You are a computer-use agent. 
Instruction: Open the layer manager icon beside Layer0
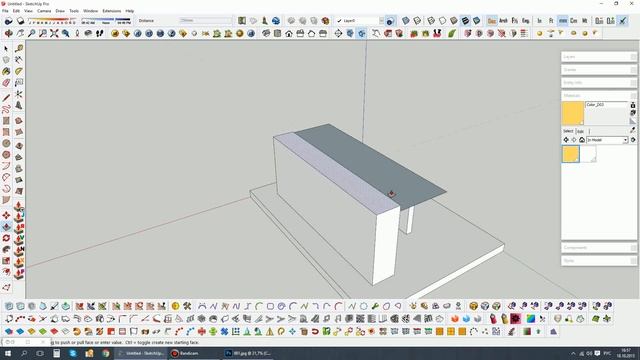click(391, 20)
